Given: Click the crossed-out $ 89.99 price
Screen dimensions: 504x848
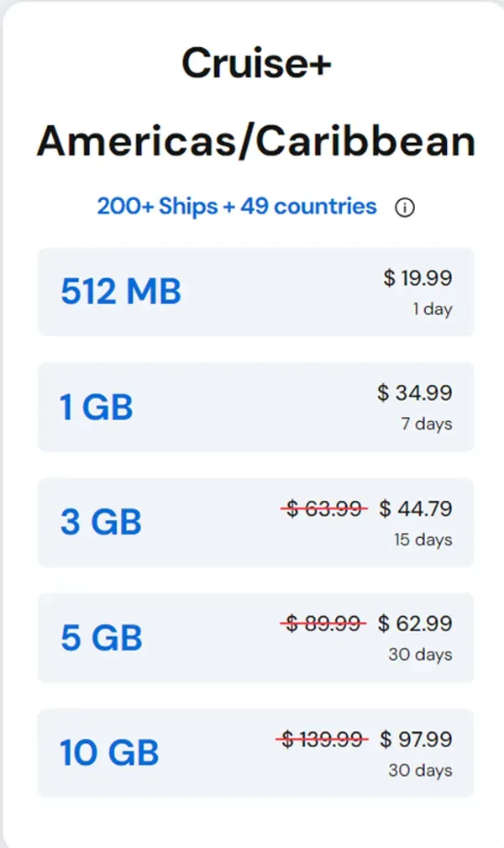Looking at the screenshot, I should pyautogui.click(x=323, y=624).
